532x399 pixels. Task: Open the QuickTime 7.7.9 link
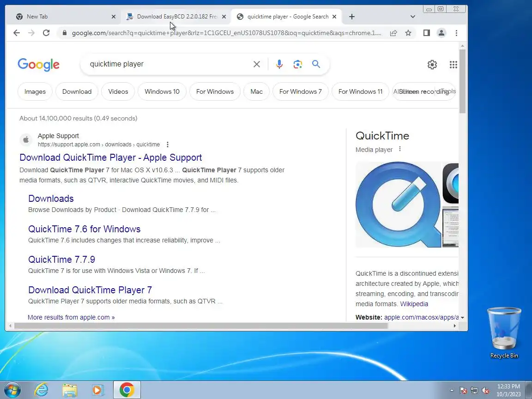tap(61, 260)
